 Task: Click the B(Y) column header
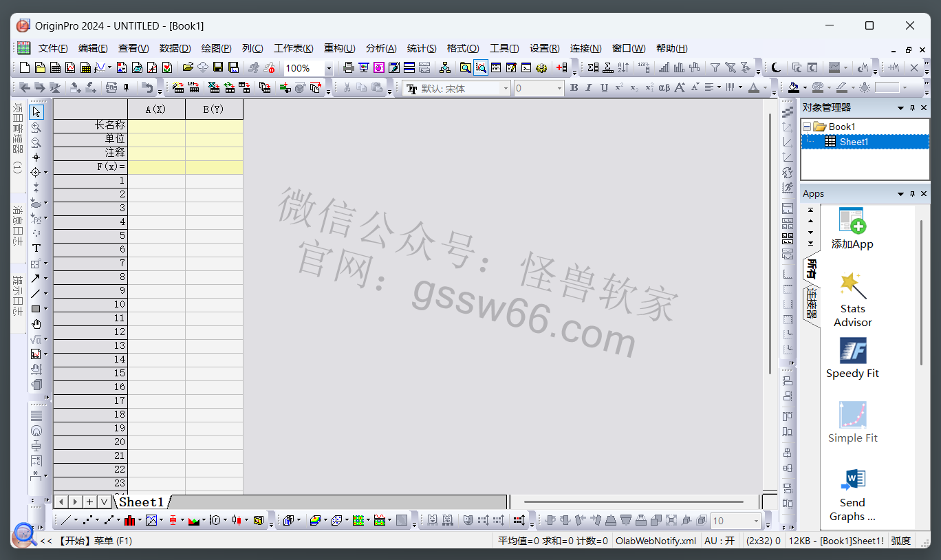pos(214,109)
